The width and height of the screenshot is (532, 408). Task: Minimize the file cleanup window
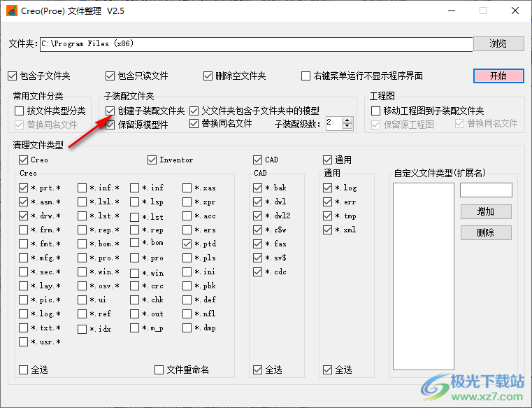tap(452, 11)
